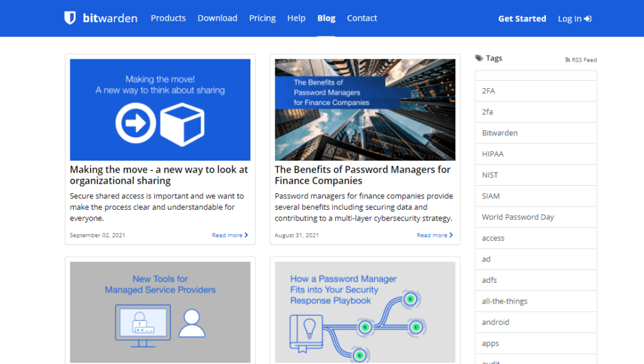644x364 pixels.
Task: Click the arrow chevron next to first Read more
Action: click(245, 235)
